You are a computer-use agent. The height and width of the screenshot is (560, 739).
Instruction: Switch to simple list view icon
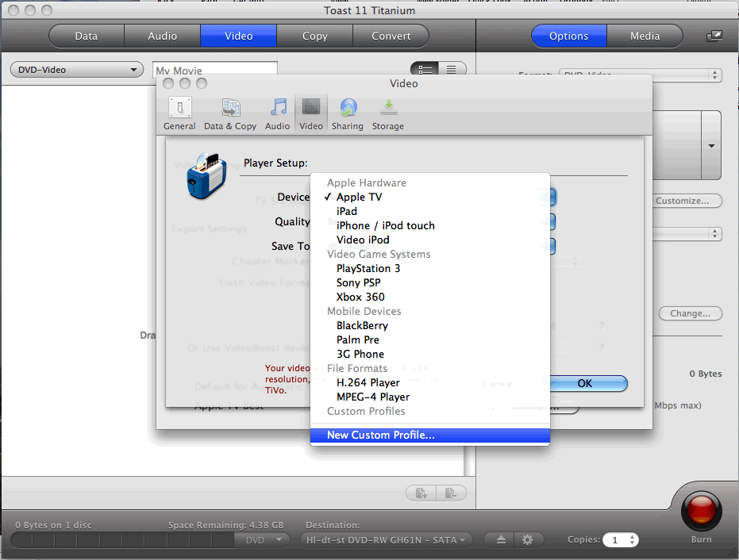click(452, 70)
